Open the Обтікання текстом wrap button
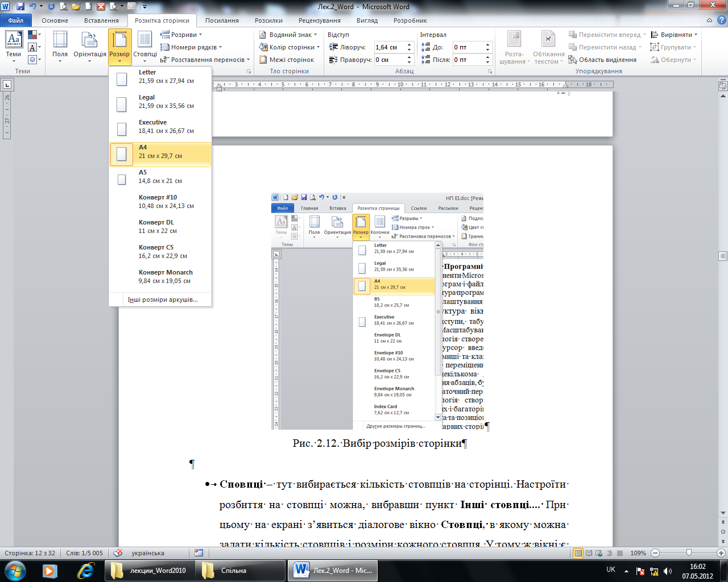728x582 pixels. (549, 47)
